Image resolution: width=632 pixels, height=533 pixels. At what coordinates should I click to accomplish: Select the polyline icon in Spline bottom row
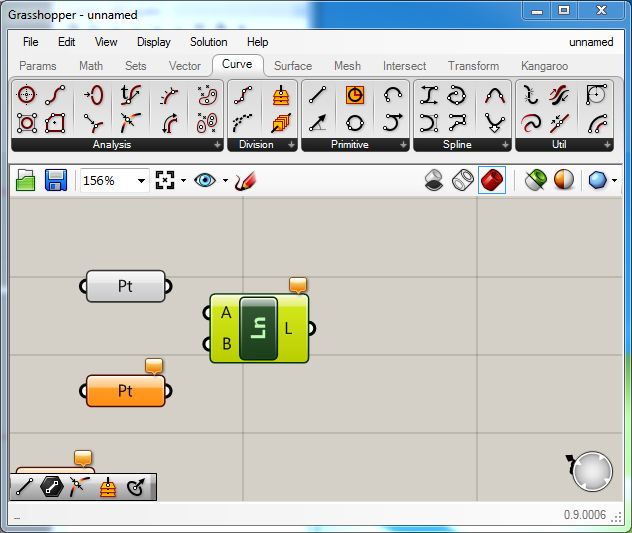(x=457, y=123)
